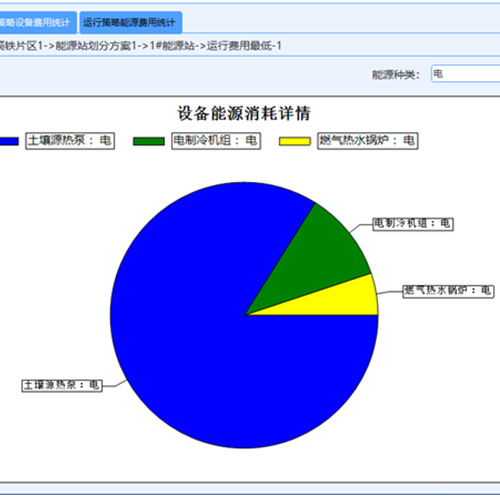500x500 pixels.
Task: Click the green legend swatch for 电制冷机组
Action: pyautogui.click(x=149, y=141)
